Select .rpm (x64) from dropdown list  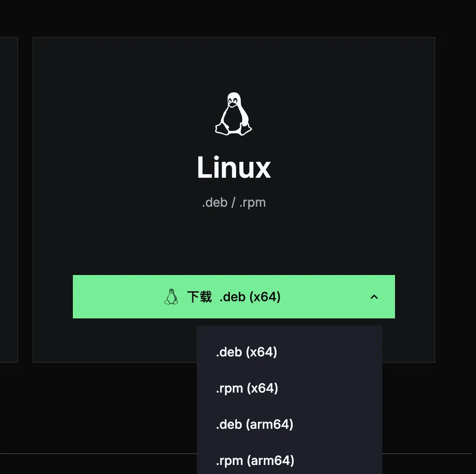289,388
